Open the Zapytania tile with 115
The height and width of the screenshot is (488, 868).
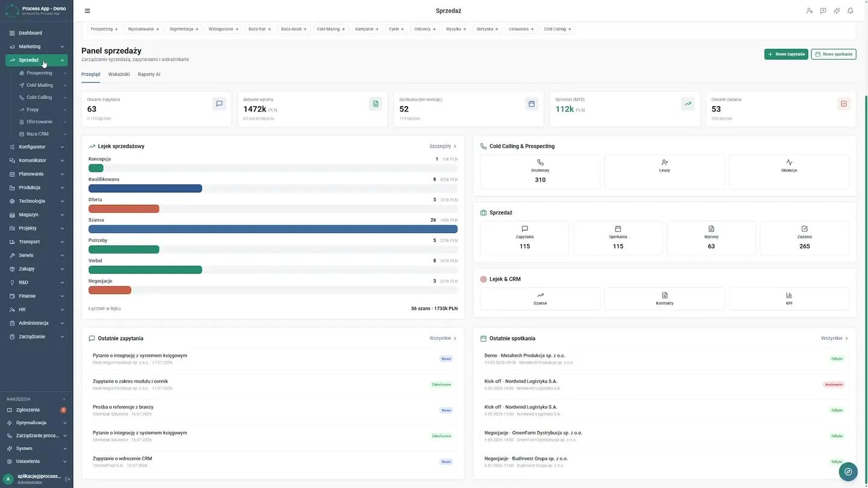(x=524, y=238)
